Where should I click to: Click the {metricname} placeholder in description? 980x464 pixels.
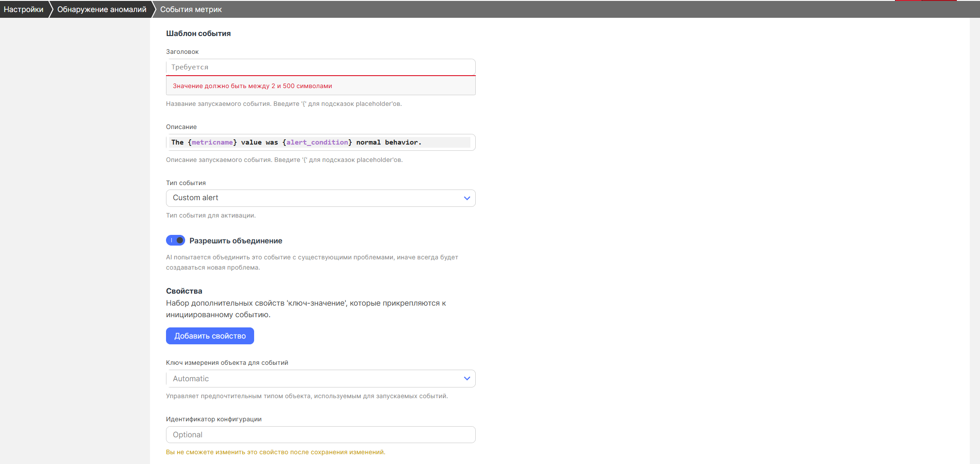click(212, 142)
